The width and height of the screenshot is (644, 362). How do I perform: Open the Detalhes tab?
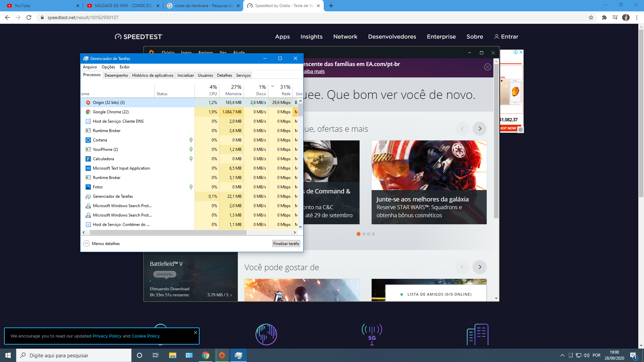click(x=224, y=75)
